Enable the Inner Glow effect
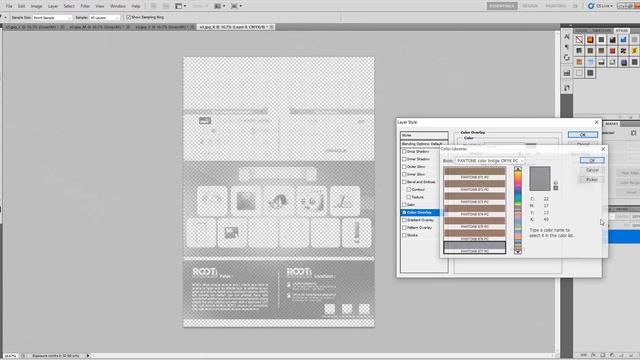640x360 pixels. click(404, 174)
